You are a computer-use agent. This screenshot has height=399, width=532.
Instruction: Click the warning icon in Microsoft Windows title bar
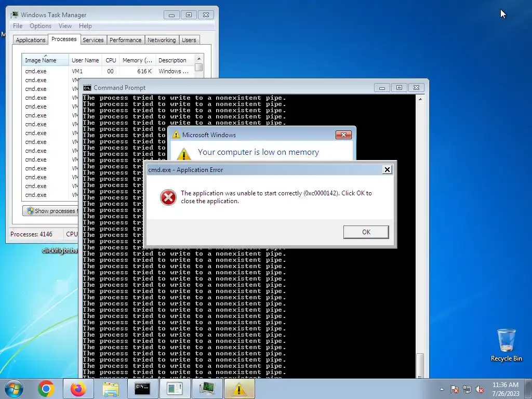[x=176, y=135]
